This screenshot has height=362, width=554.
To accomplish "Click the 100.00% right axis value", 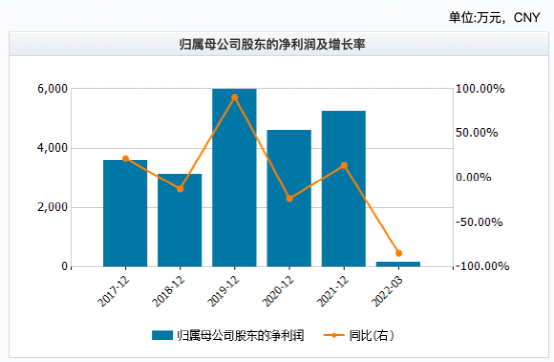I will point(480,89).
